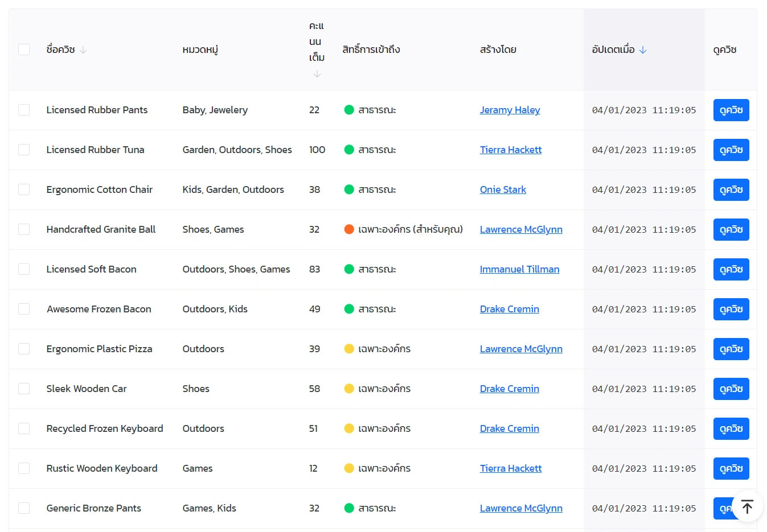Click updated date of Generic Bronze Pants row
Image resolution: width=767 pixels, height=532 pixels.
(644, 508)
